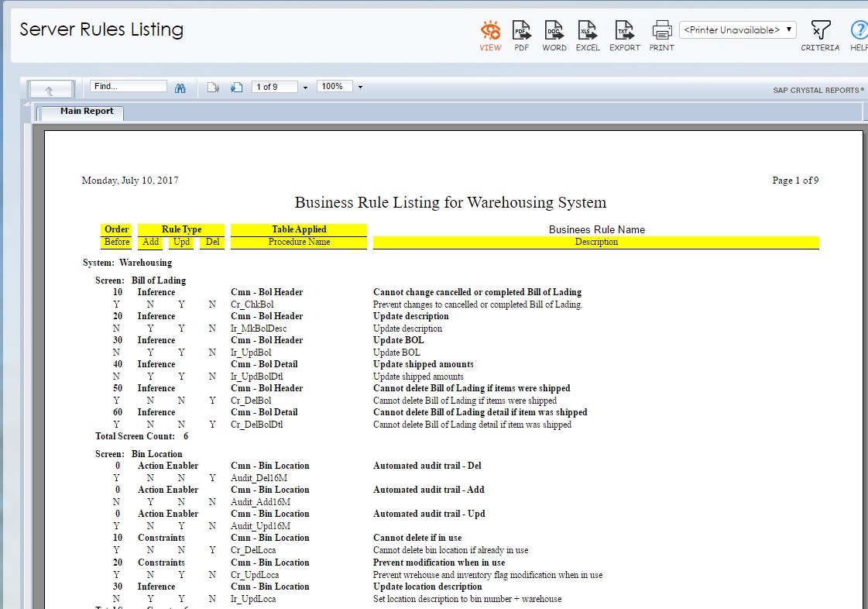Viewport: 868px width, 609px height.
Task: Click the Order column header
Action: (116, 229)
